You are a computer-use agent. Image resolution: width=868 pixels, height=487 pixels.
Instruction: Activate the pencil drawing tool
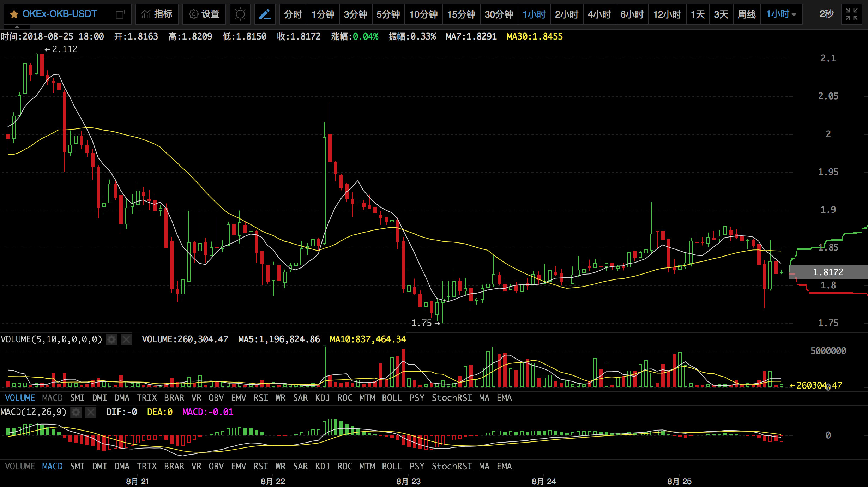[x=265, y=14]
